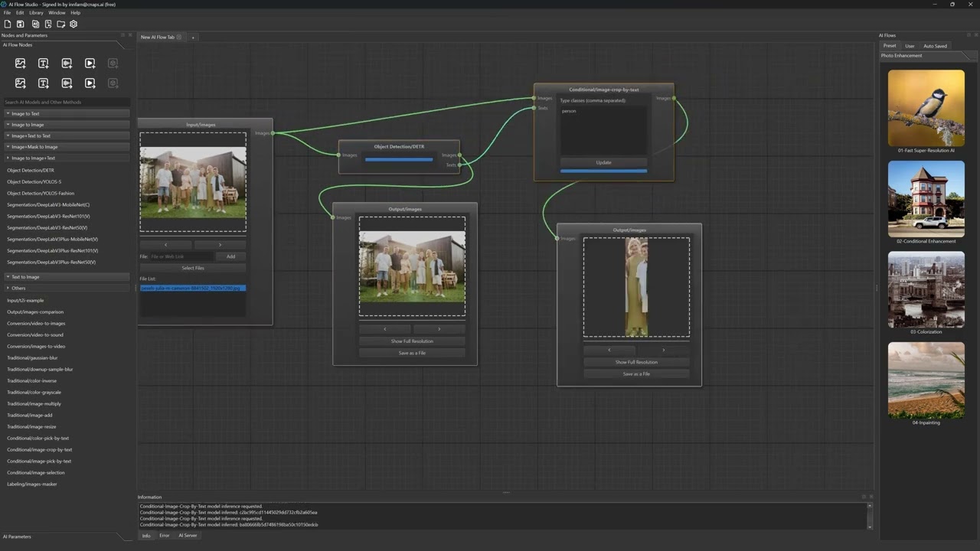Viewport: 980px width, 551px height.
Task: Switch to the User flows tab
Action: click(910, 46)
